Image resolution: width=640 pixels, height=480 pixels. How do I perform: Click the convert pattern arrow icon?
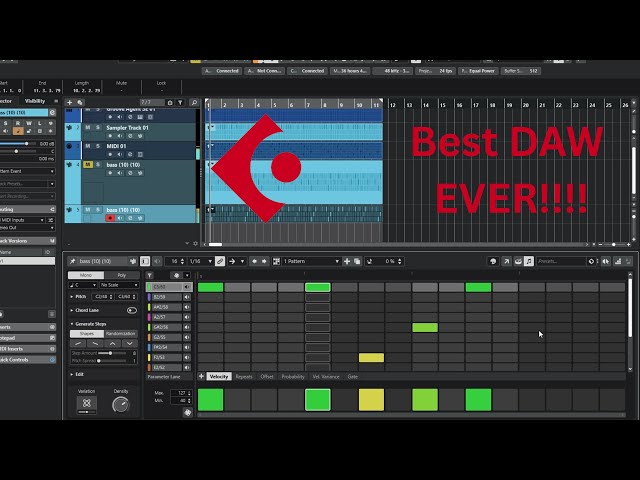pos(507,261)
